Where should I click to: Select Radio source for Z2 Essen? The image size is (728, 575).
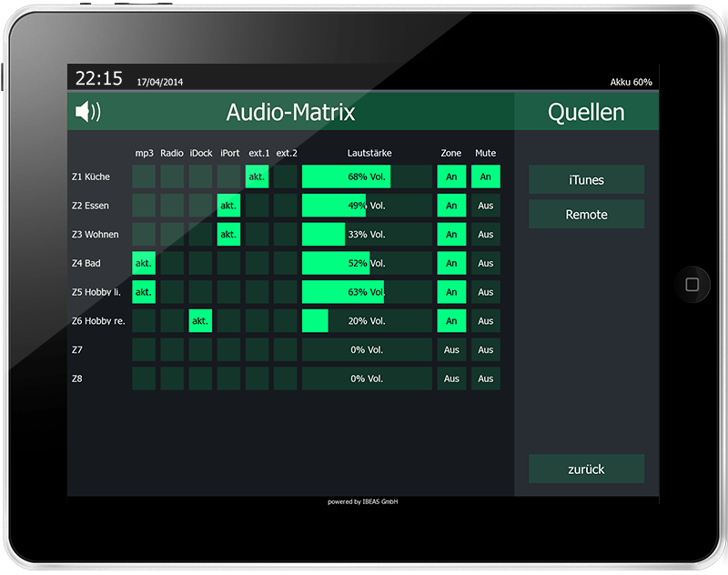click(172, 206)
